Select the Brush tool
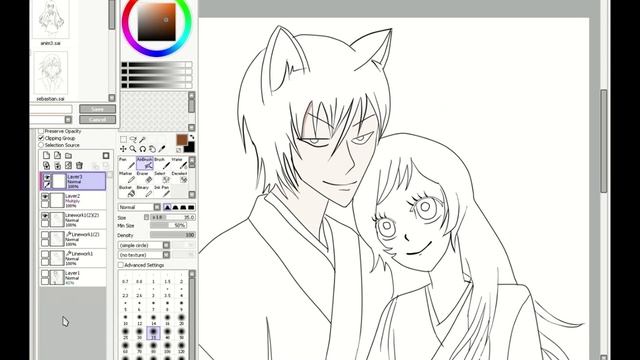Image resolution: width=640 pixels, height=360 pixels. tap(162, 163)
